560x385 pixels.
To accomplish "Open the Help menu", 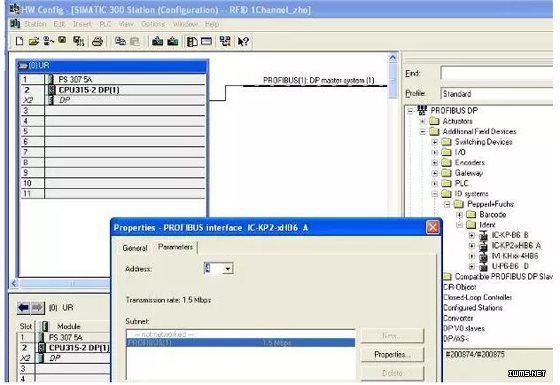I will coord(212,24).
